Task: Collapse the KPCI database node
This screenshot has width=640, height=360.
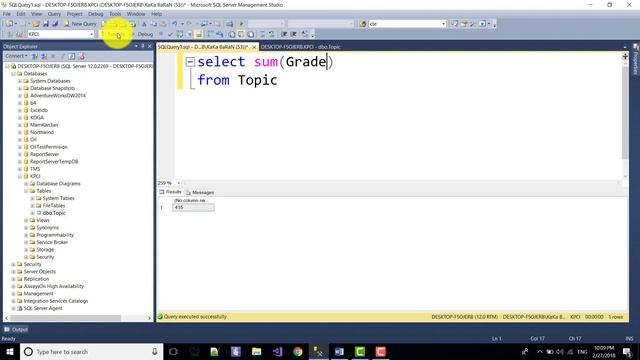Action: pyautogui.click(x=20, y=176)
